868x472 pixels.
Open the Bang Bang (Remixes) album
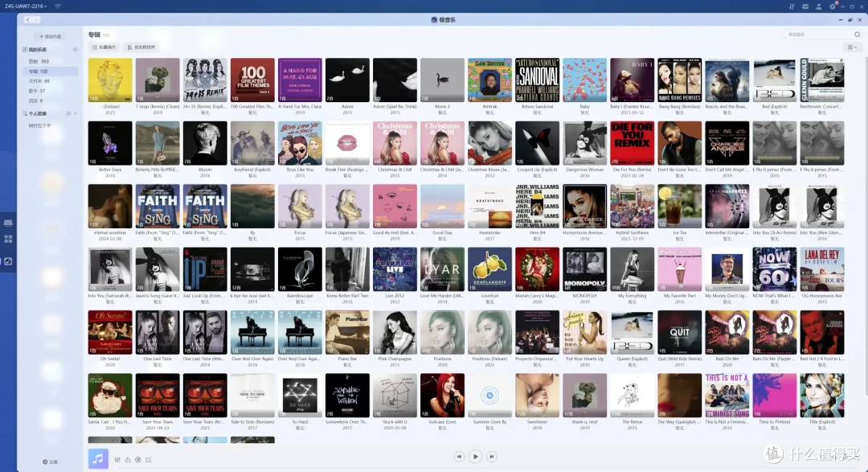pos(679,80)
